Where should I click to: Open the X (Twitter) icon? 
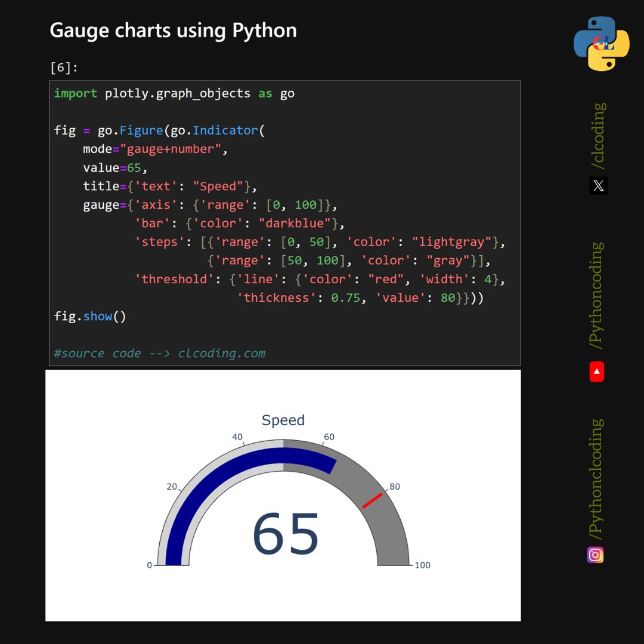click(x=598, y=185)
